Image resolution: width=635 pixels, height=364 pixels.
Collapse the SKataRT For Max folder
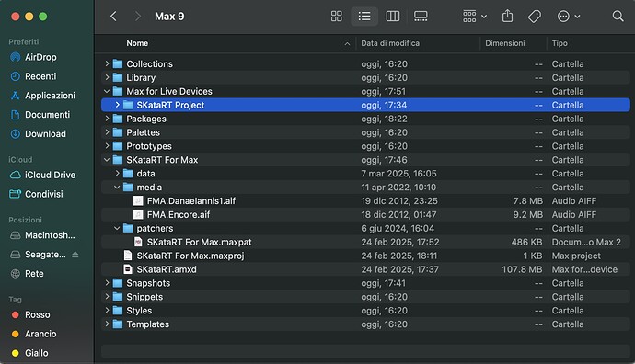(107, 160)
